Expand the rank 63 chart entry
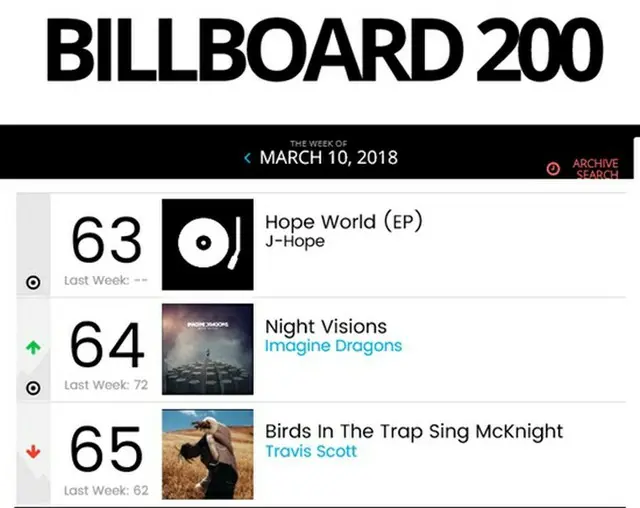The height and width of the screenshot is (508, 640). point(321,244)
